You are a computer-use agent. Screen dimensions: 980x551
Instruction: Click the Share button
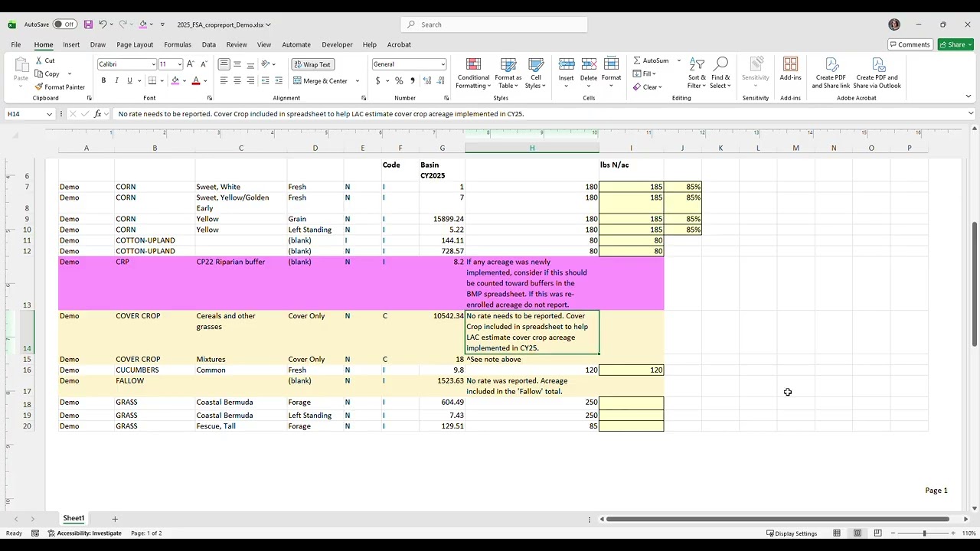coord(955,44)
